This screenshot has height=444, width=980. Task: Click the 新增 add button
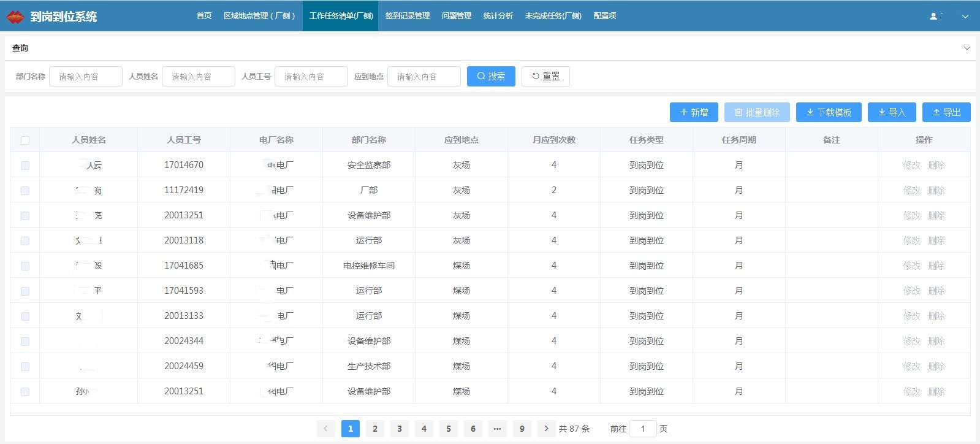coord(694,112)
